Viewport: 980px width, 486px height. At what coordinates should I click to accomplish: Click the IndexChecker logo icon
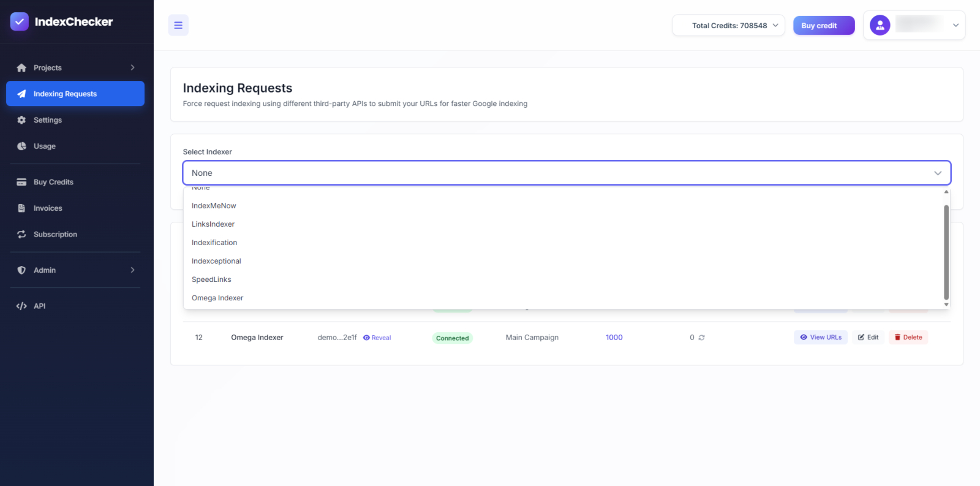(x=20, y=21)
